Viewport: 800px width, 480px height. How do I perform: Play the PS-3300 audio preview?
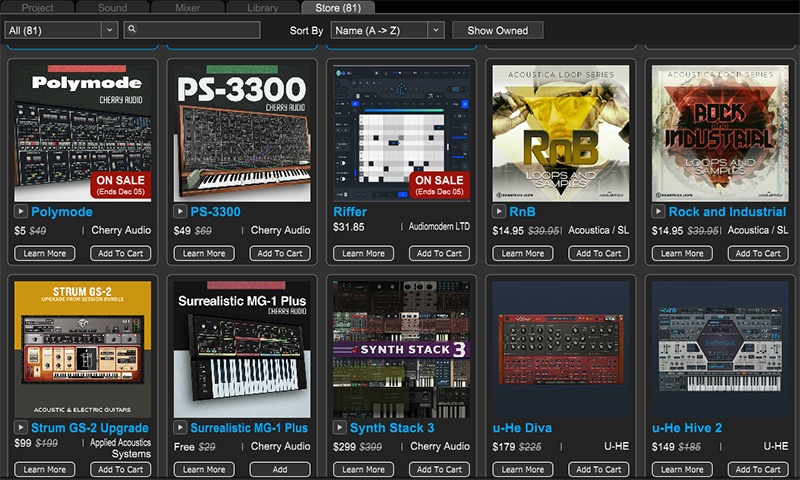(180, 211)
